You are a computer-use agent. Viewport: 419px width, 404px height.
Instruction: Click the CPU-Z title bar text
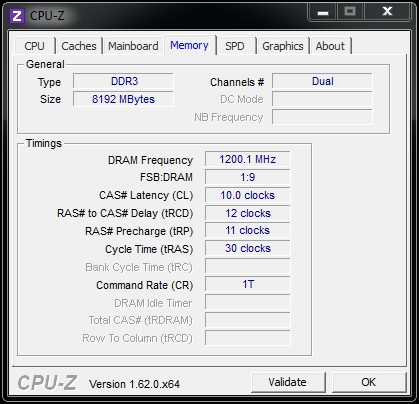47,16
